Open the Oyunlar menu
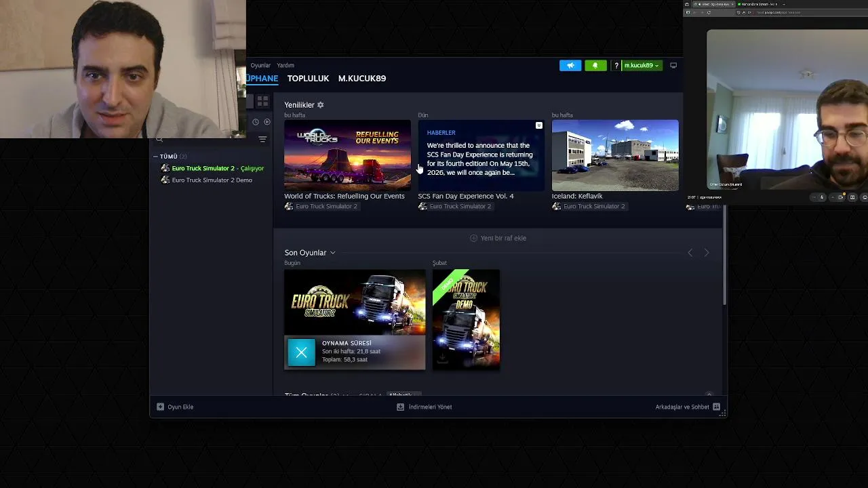This screenshot has width=868, height=488. pyautogui.click(x=260, y=66)
